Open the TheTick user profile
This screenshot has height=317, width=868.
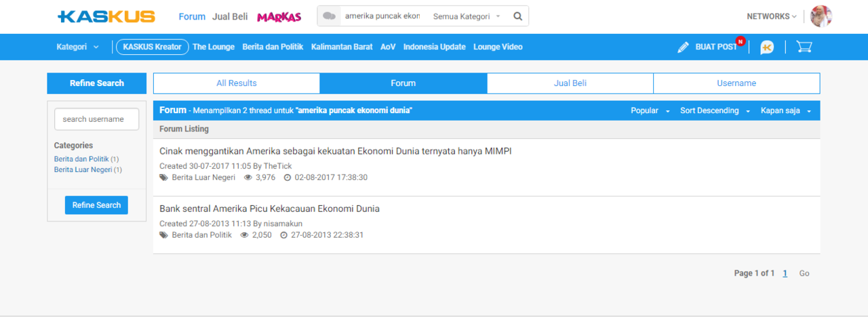coord(278,166)
